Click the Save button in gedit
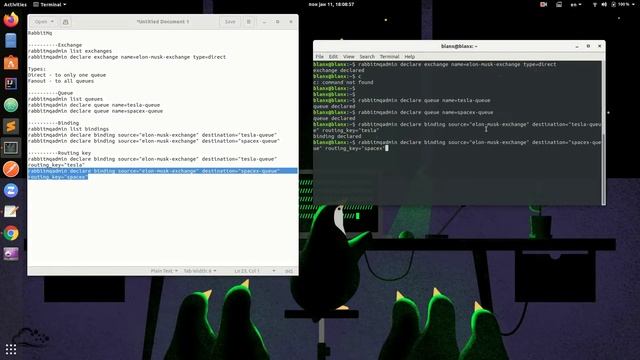Image resolution: width=640 pixels, height=360 pixels. [x=230, y=22]
